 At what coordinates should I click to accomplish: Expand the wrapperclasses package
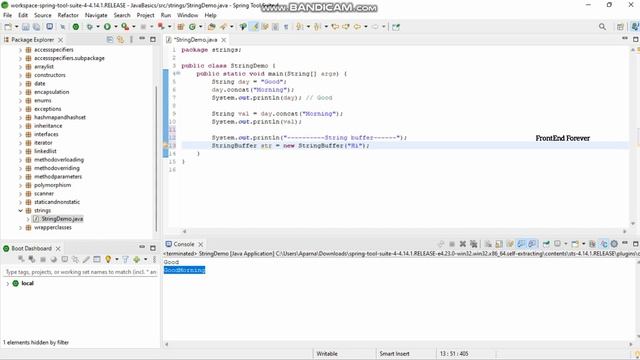click(20, 227)
